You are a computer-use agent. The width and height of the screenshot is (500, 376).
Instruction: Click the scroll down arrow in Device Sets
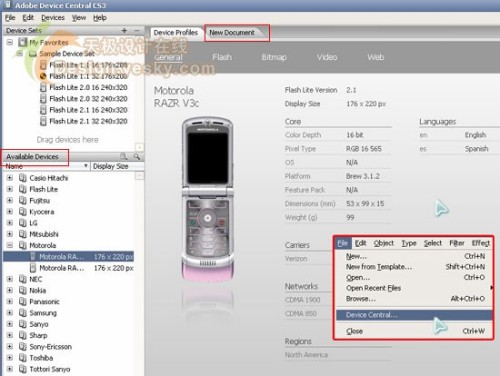[140, 147]
